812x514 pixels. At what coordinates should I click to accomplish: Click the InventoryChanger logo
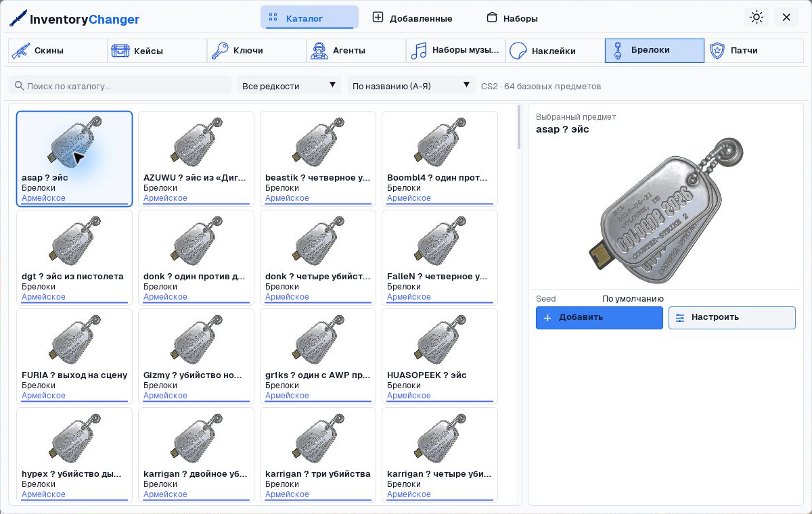74,18
